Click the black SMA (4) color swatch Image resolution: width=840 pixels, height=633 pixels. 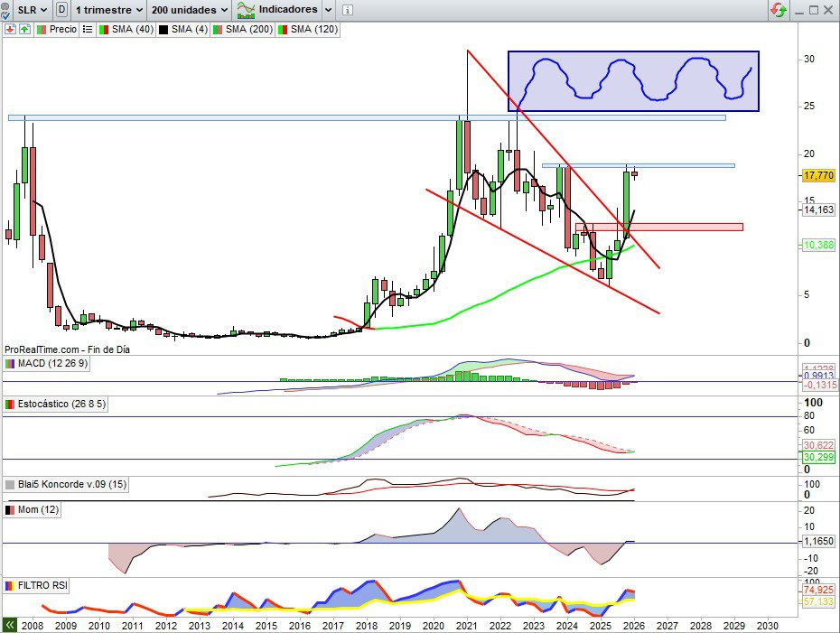tap(163, 29)
